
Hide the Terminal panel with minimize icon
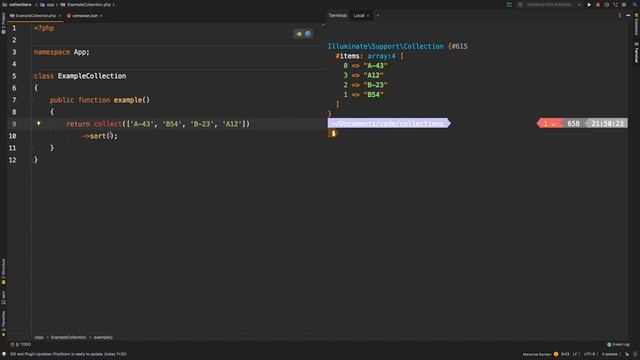[628, 16]
